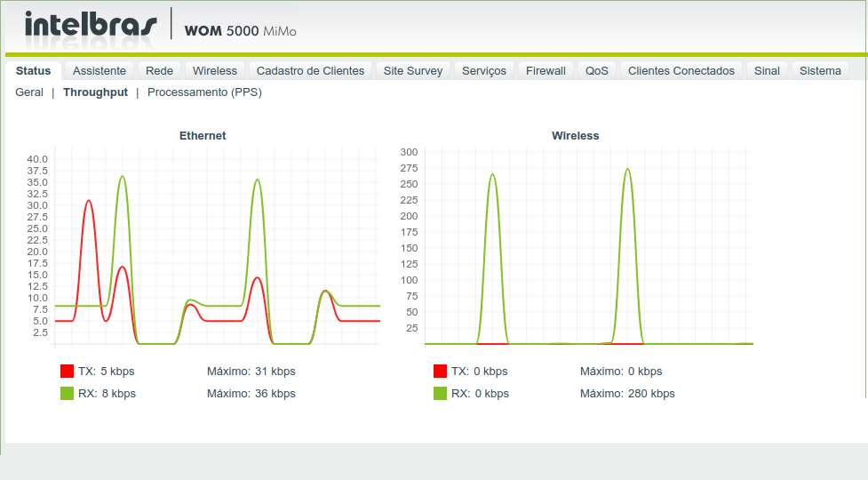Open the Sinal tab

[767, 71]
